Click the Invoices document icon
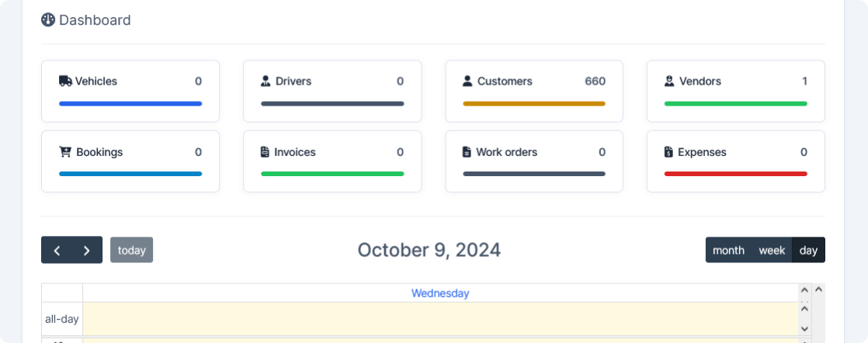 (x=266, y=152)
